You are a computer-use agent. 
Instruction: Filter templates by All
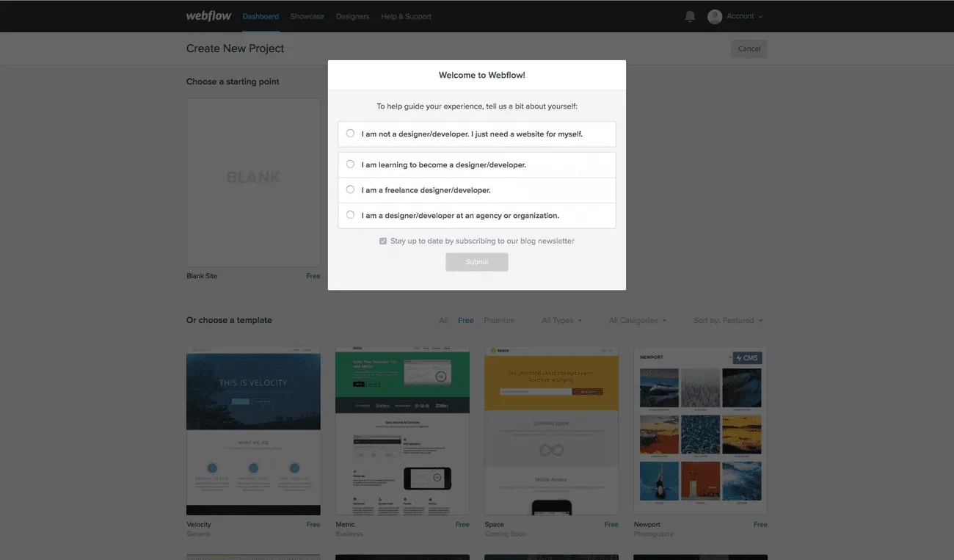point(443,320)
